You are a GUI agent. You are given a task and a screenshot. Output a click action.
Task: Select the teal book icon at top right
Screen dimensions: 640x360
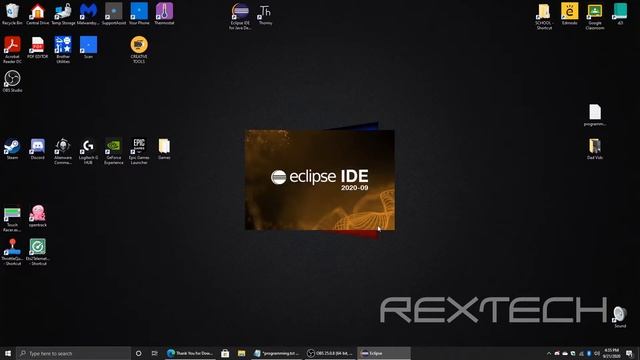pos(620,14)
